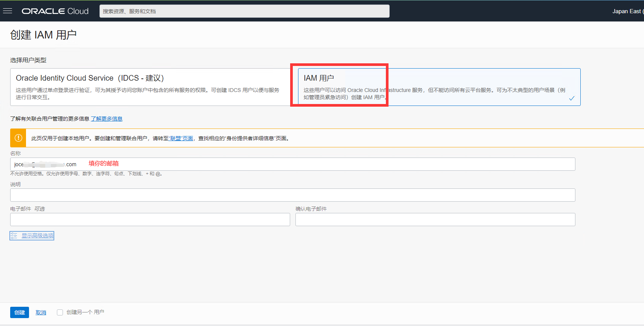Focus the resource search box

pos(244,11)
